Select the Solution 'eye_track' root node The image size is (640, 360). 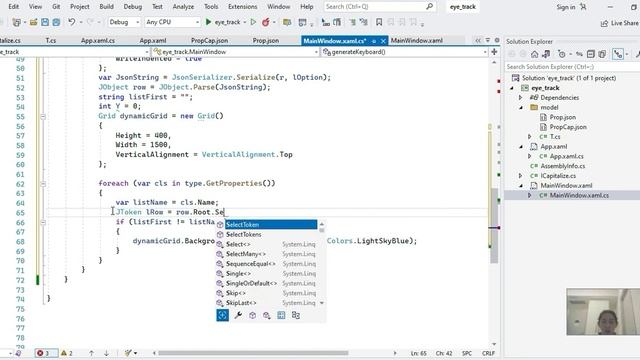point(568,78)
